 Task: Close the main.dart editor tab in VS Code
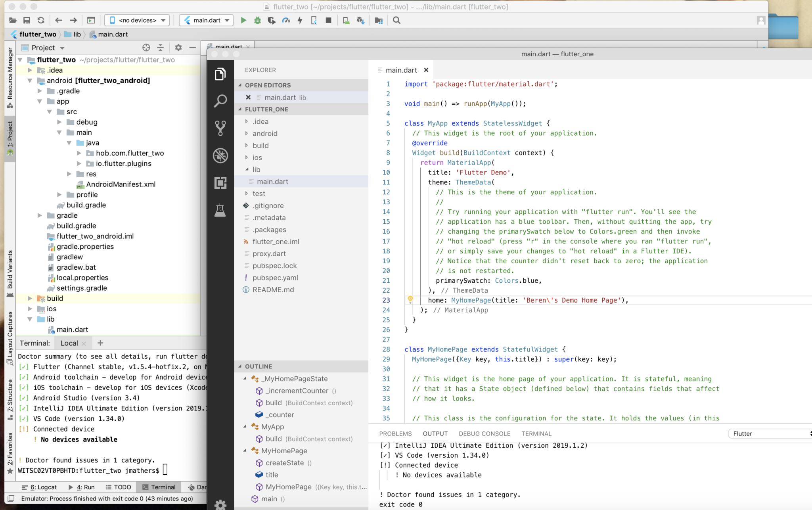point(426,70)
